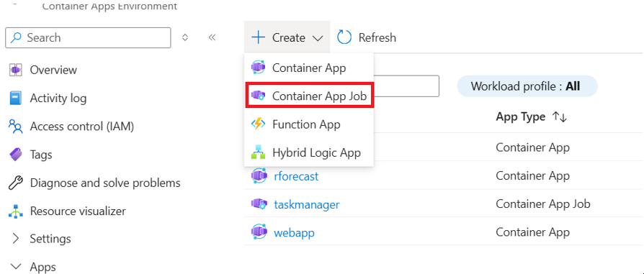Click the Overview sidebar icon
The height and width of the screenshot is (274, 644).
tap(16, 70)
